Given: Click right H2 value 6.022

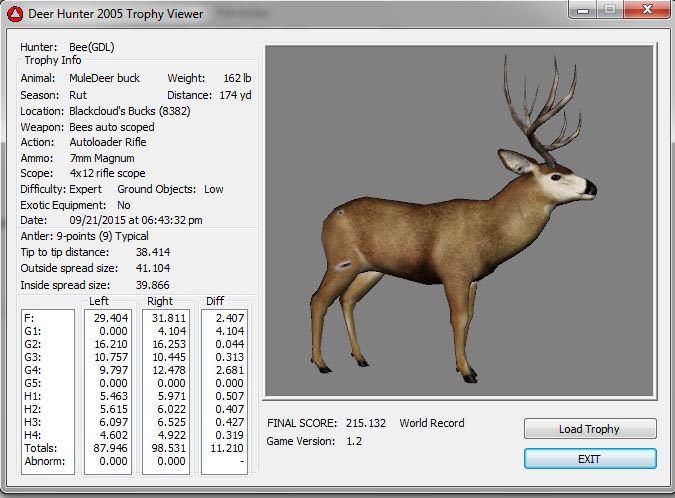Looking at the screenshot, I should coord(171,409).
